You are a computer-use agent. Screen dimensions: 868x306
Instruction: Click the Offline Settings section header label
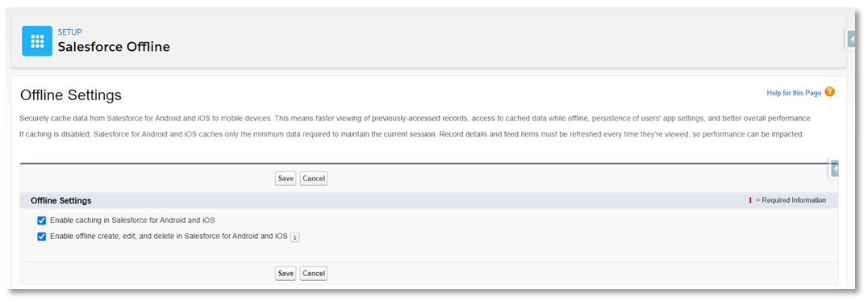pos(61,200)
